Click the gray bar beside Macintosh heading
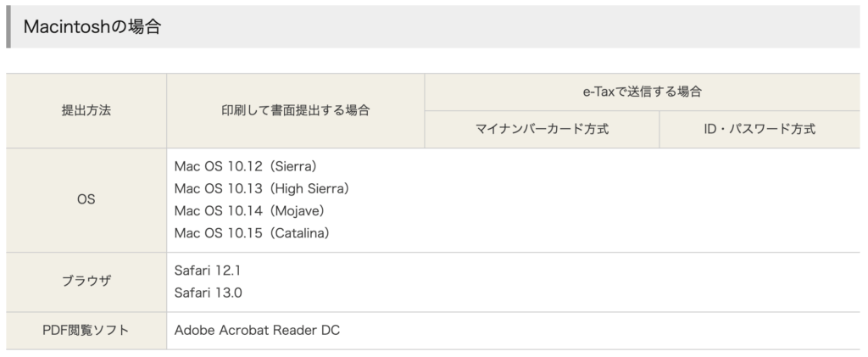 pos(8,26)
